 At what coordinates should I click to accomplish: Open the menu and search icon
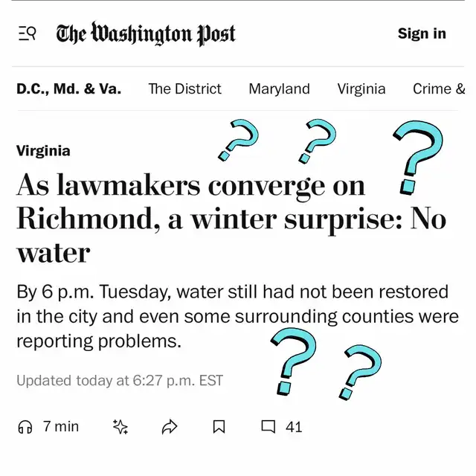click(28, 33)
